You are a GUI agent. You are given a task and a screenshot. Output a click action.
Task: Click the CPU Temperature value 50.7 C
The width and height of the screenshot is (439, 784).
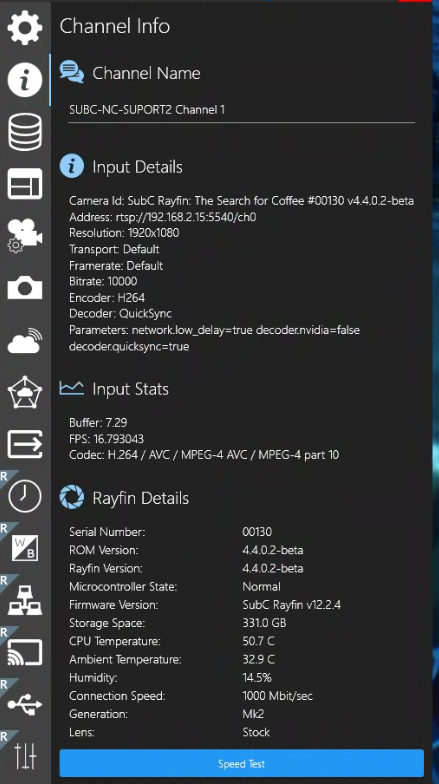click(258, 641)
